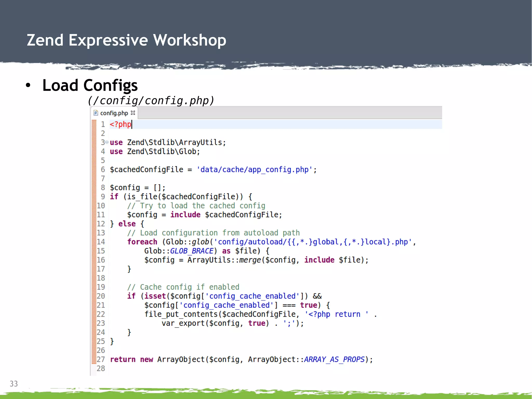
Task: Click 'Zend\Stdlib\ArrayUtils;' on line 3
Action: [x=176, y=142]
